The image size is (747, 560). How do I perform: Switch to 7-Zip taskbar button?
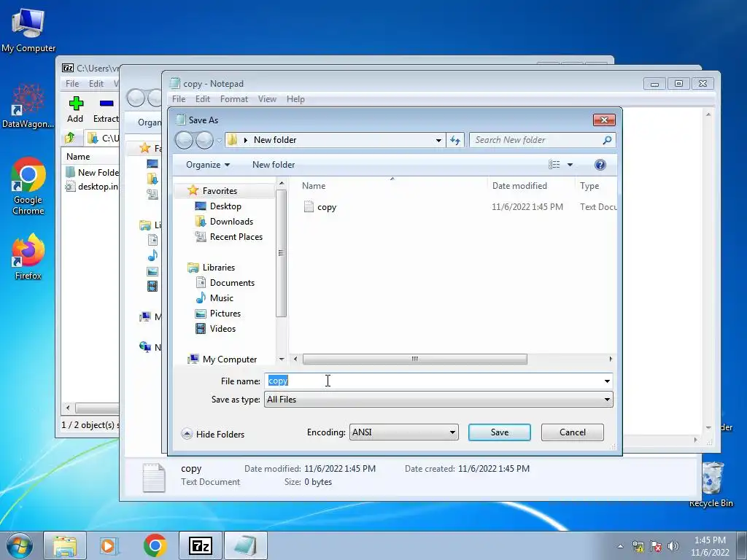point(201,545)
